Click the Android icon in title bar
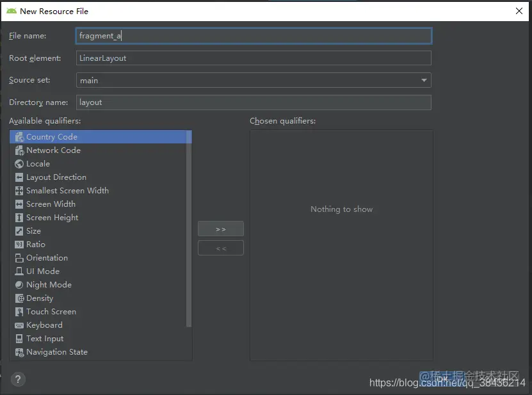The image size is (532, 395). pyautogui.click(x=12, y=11)
